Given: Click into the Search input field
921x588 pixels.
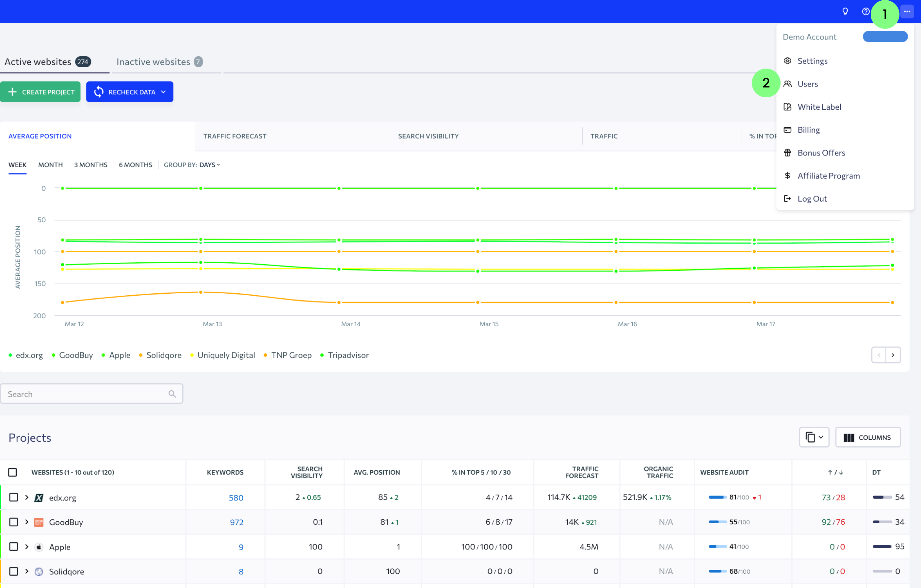Looking at the screenshot, I should [x=91, y=394].
